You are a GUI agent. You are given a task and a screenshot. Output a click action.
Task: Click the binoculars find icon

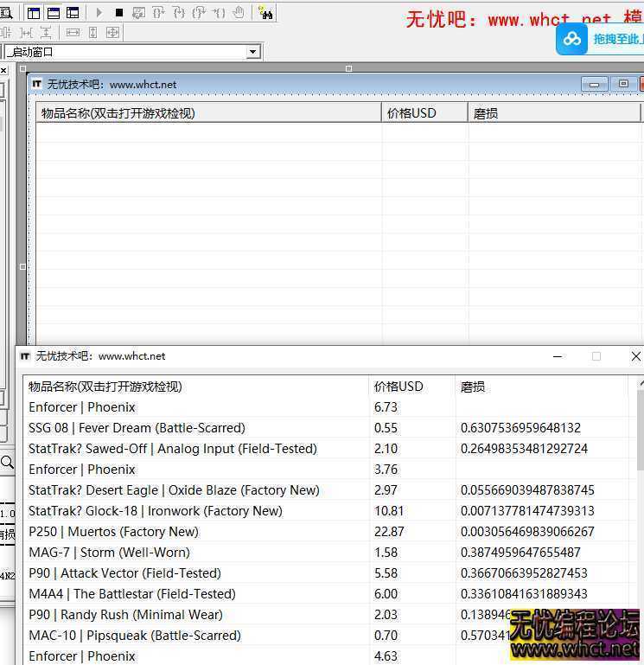pyautogui.click(x=265, y=12)
